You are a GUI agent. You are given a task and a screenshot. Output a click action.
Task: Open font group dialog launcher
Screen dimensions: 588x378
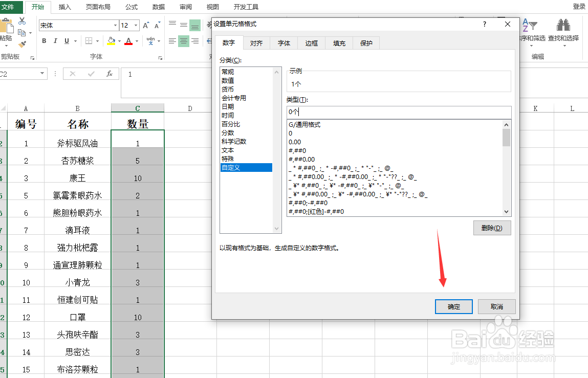(160, 58)
